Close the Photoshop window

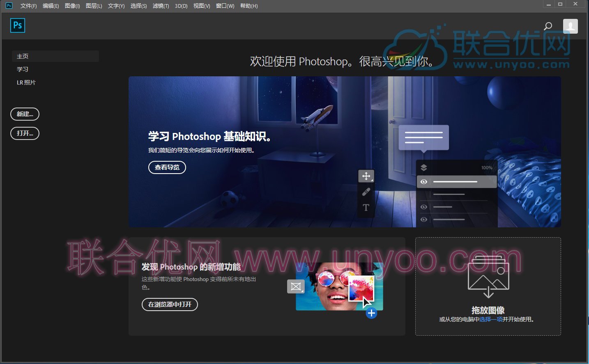575,4
